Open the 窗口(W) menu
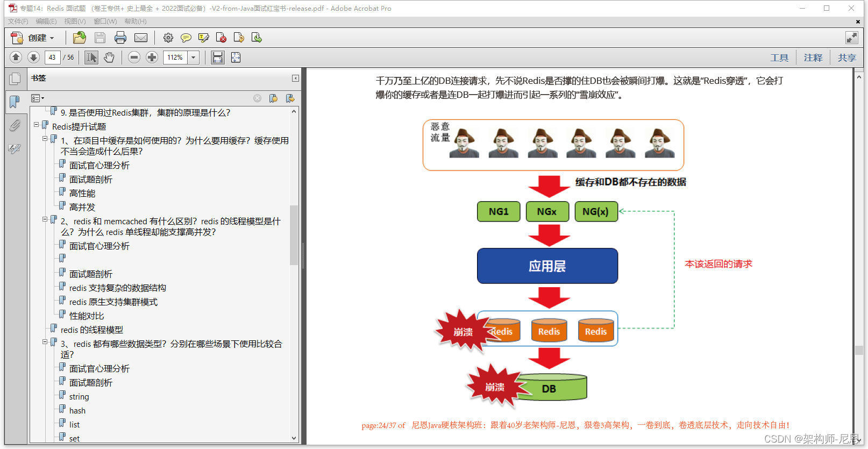 [105, 22]
